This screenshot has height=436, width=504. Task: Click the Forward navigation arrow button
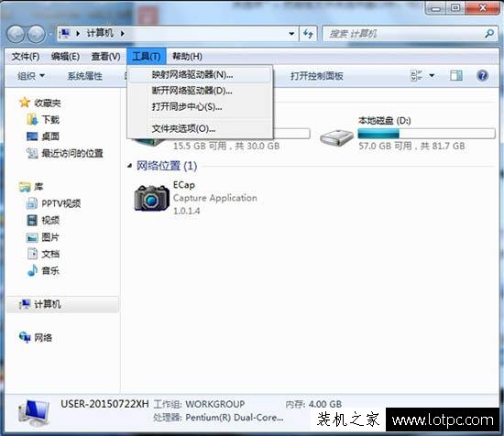[36, 34]
